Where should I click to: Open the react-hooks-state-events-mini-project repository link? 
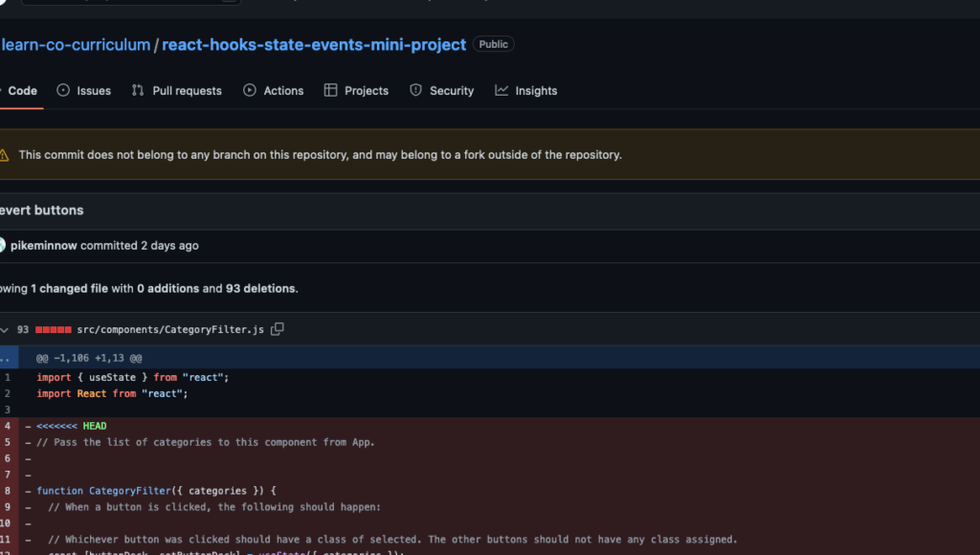(x=314, y=45)
